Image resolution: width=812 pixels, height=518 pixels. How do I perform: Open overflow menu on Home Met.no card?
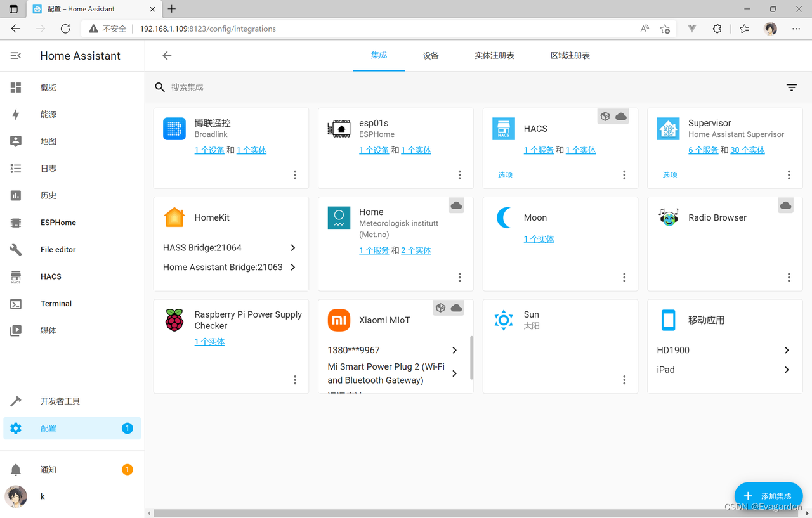[460, 277]
